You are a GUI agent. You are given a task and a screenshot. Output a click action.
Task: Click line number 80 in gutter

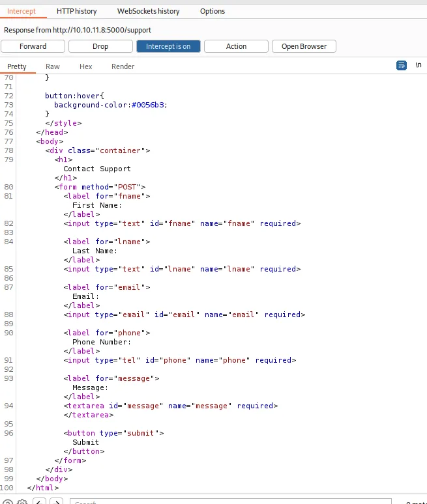(8, 187)
